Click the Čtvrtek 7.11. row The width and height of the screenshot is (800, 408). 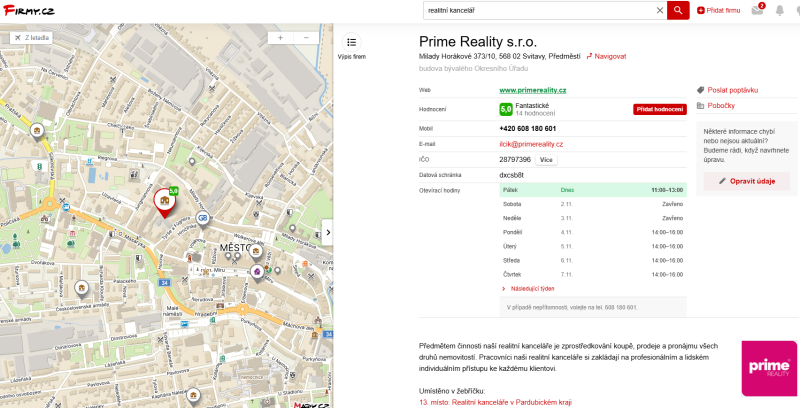pyautogui.click(x=593, y=274)
